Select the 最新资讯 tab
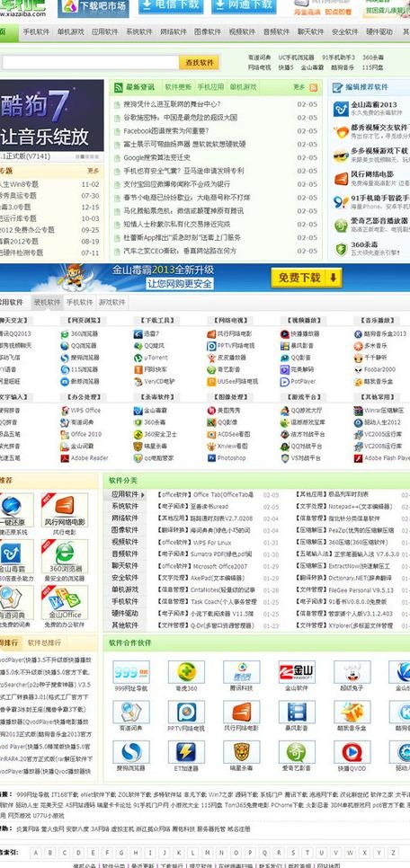The height and width of the screenshot is (868, 410). point(140,87)
